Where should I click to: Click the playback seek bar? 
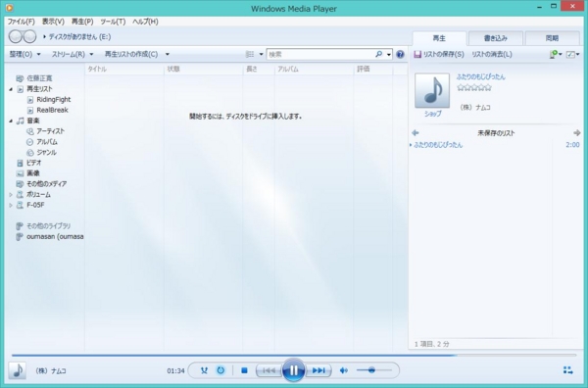point(294,355)
